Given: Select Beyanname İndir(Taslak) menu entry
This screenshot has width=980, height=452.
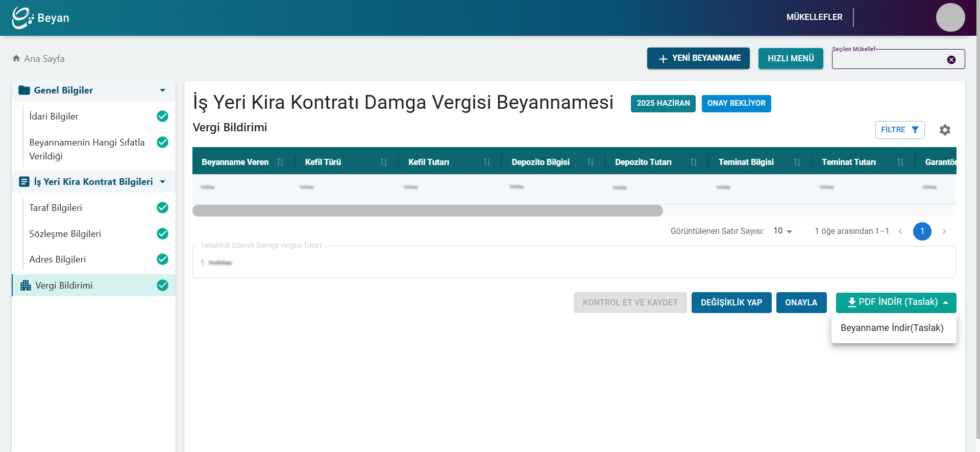Looking at the screenshot, I should pos(893,328).
